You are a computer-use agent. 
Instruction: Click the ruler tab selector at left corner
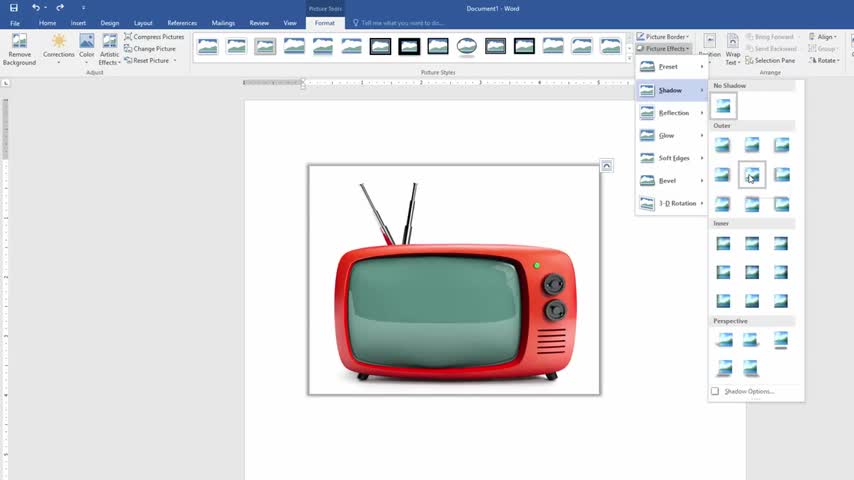(6, 83)
